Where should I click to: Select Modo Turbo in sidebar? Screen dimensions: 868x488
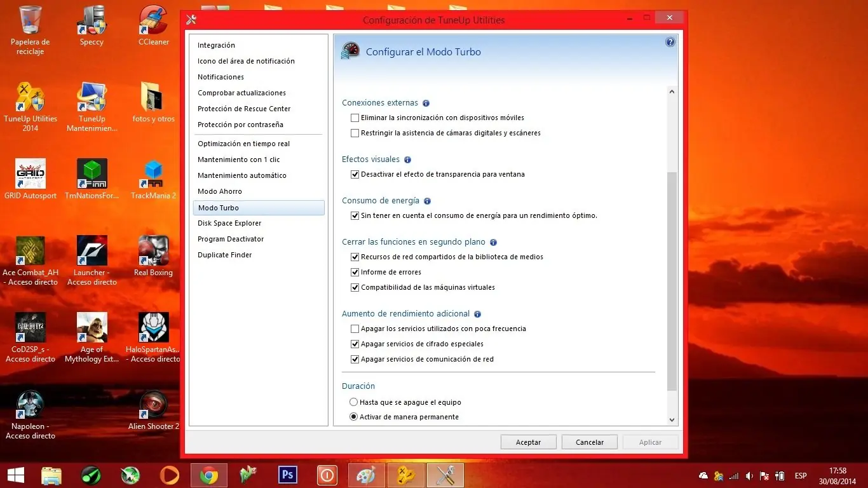[259, 208]
